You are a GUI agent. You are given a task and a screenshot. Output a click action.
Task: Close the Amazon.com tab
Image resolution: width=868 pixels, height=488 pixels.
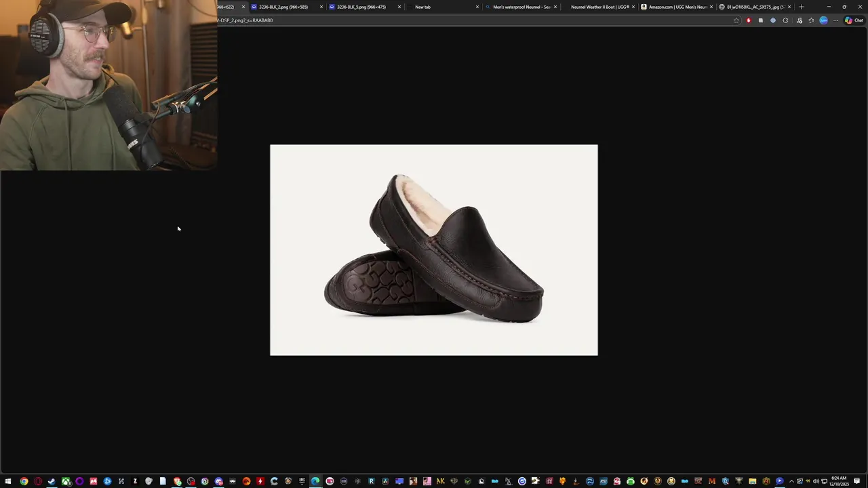711,7
